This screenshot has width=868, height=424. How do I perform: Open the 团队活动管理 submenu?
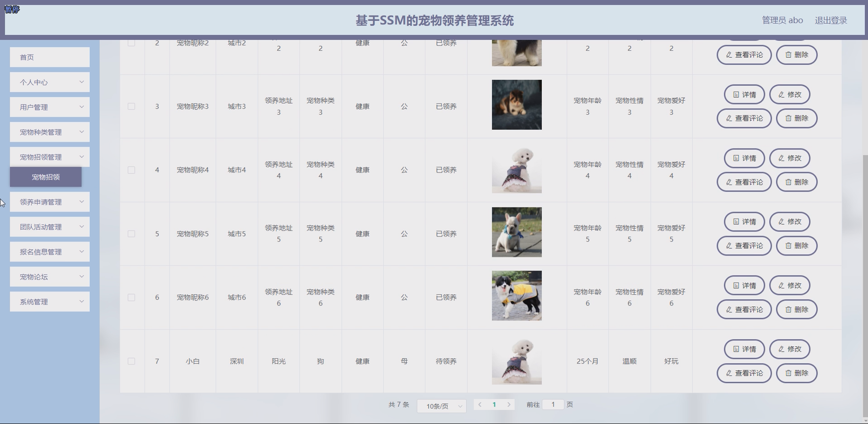50,227
